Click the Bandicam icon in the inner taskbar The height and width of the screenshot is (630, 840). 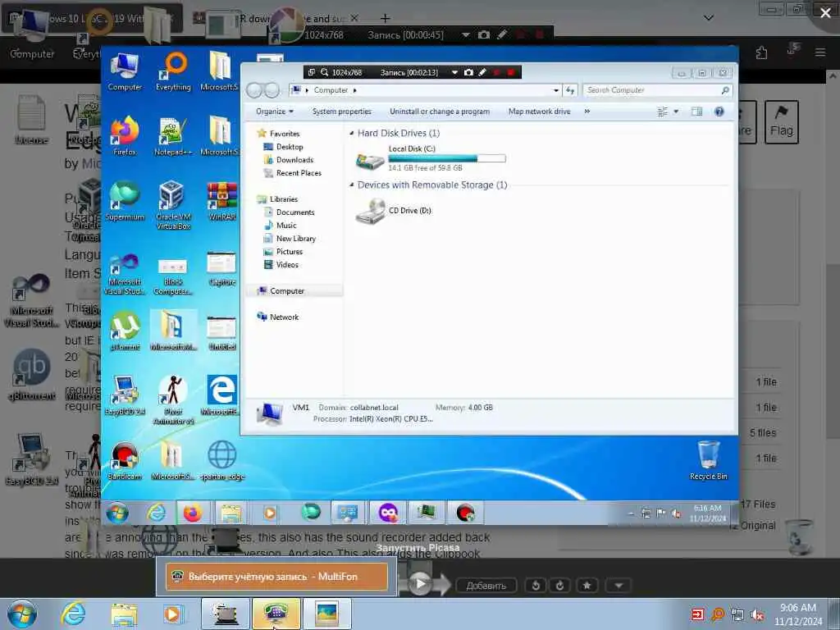point(466,514)
